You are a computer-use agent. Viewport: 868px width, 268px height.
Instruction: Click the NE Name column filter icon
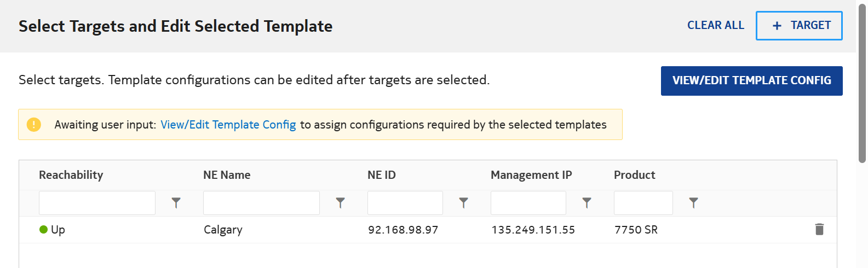point(340,203)
